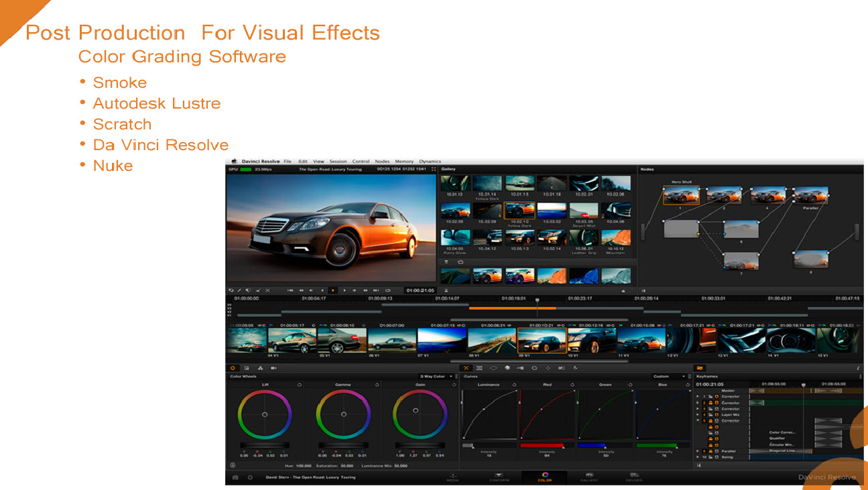Click the viewer fullscreen expand icon
Screen dimensions: 868x490
pos(433,169)
